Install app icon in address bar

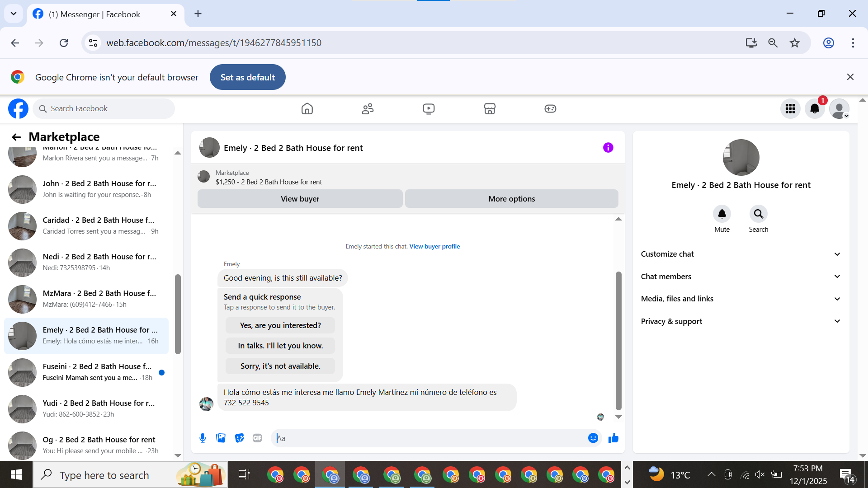click(751, 43)
